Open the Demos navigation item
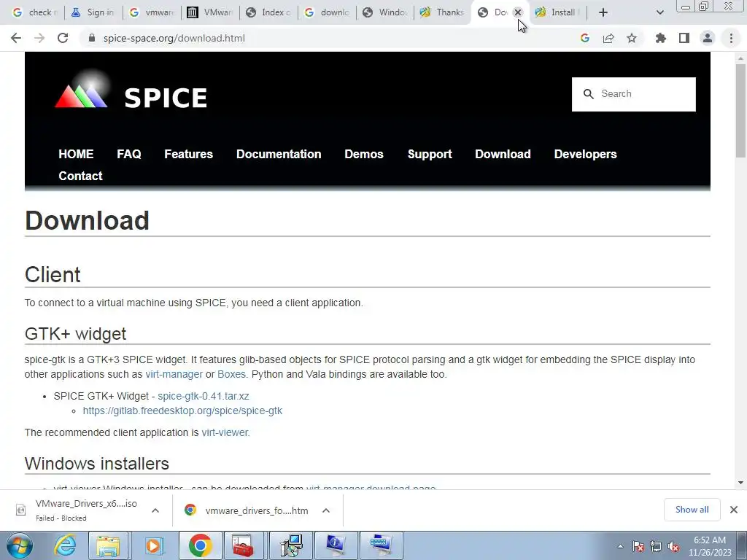The image size is (747, 560). tap(364, 154)
